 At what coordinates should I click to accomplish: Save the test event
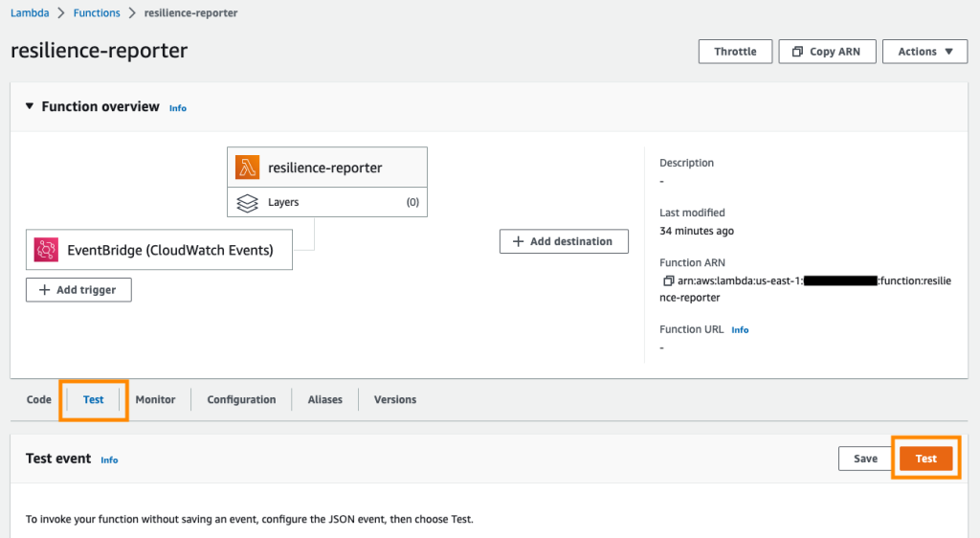coord(865,459)
